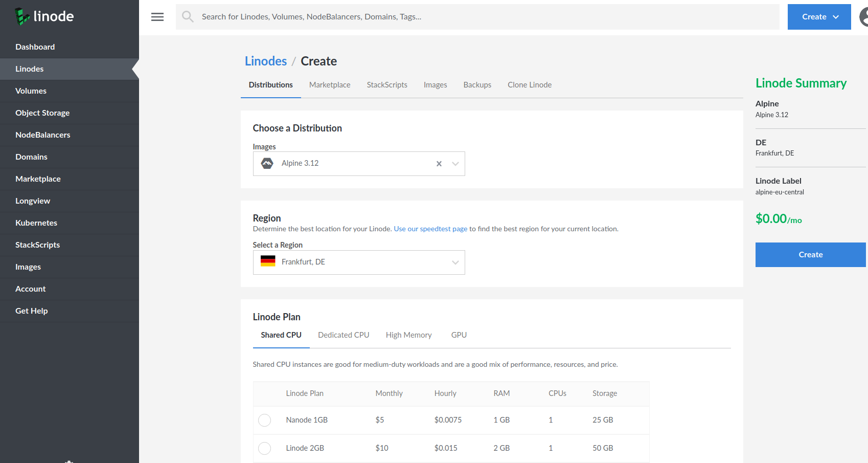
Task: Open Longview in the sidebar
Action: coord(70,201)
